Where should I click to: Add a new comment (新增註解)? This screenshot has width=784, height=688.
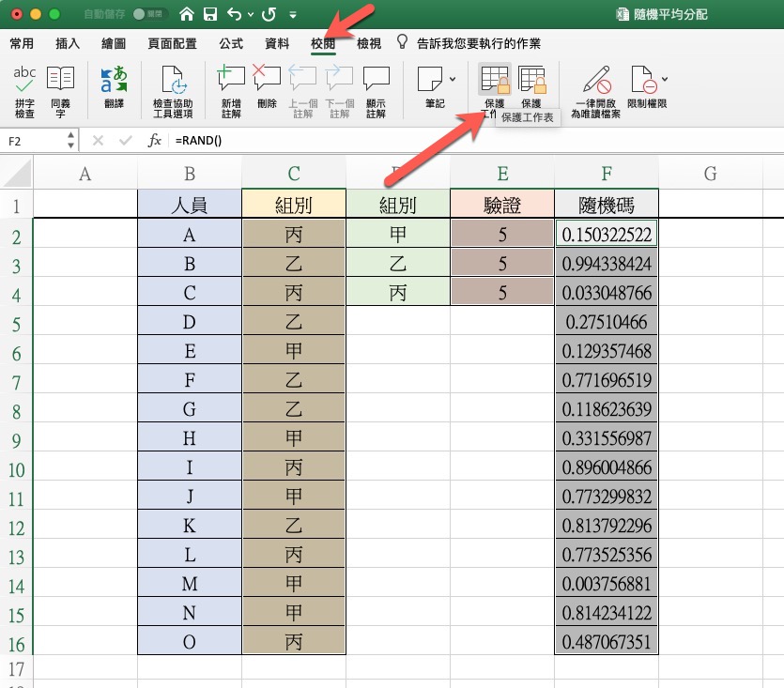(x=231, y=91)
